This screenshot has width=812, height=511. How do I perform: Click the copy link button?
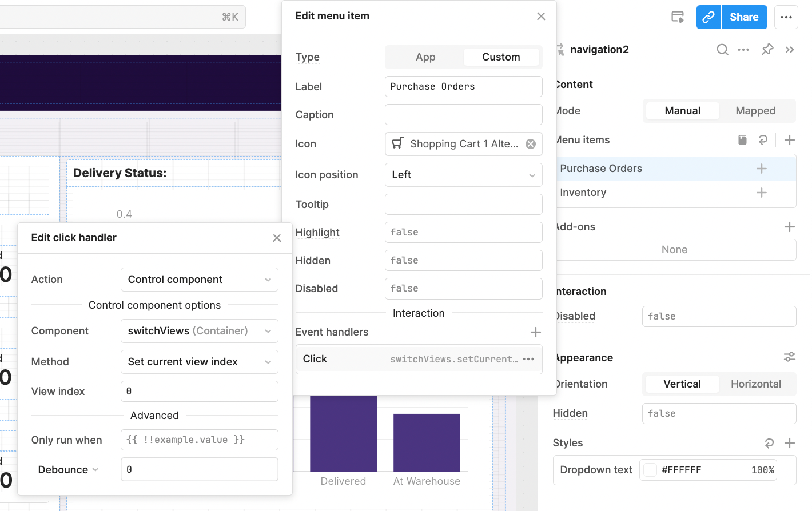[708, 17]
